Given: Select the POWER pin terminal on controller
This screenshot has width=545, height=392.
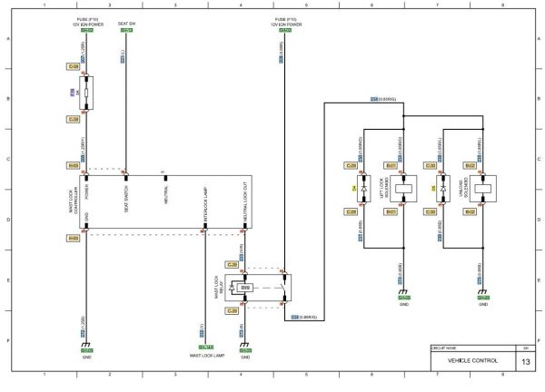Looking at the screenshot, I should click(86, 178).
